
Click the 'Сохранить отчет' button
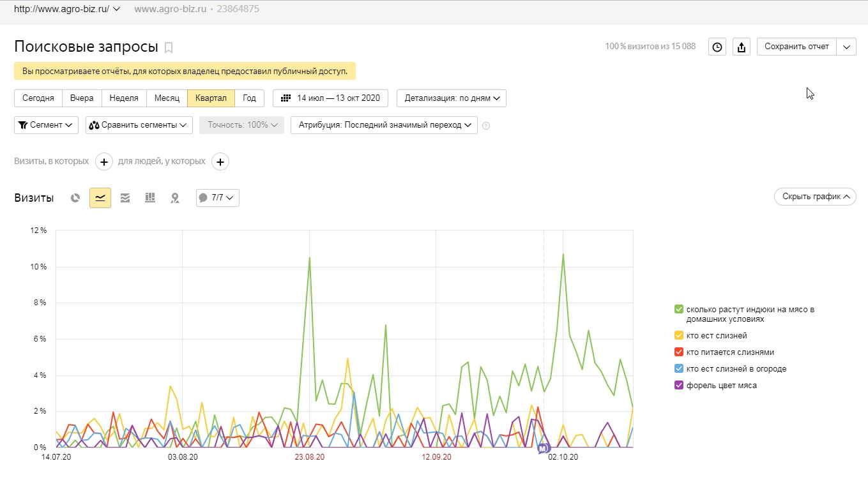[x=796, y=47]
